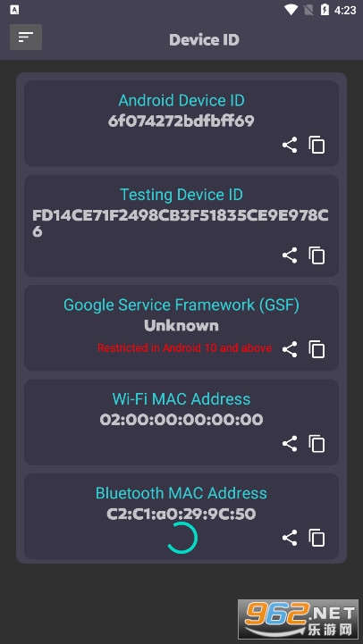The image size is (363, 644).
Task: Copy the Testing Device ID
Action: click(x=317, y=255)
